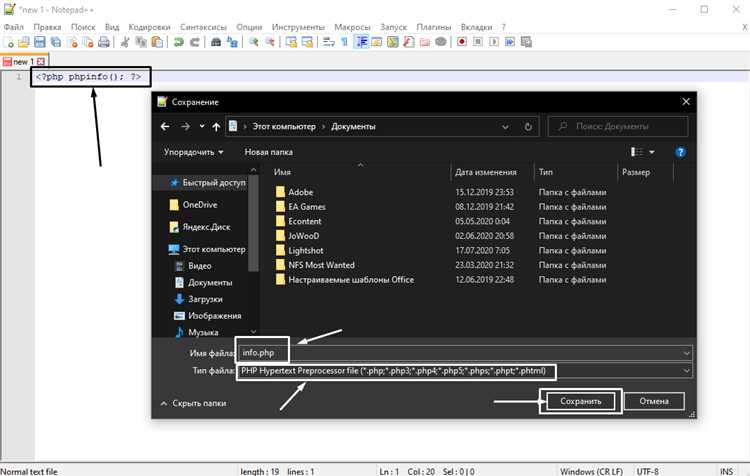Toggle Show All Characters pilcrow icon
Viewport: 750px width, 476px height.
tap(344, 42)
